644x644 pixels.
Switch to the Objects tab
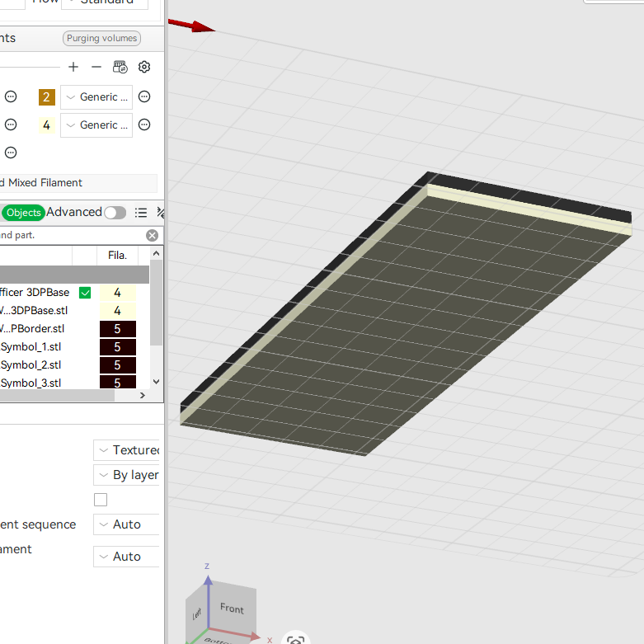click(x=23, y=213)
